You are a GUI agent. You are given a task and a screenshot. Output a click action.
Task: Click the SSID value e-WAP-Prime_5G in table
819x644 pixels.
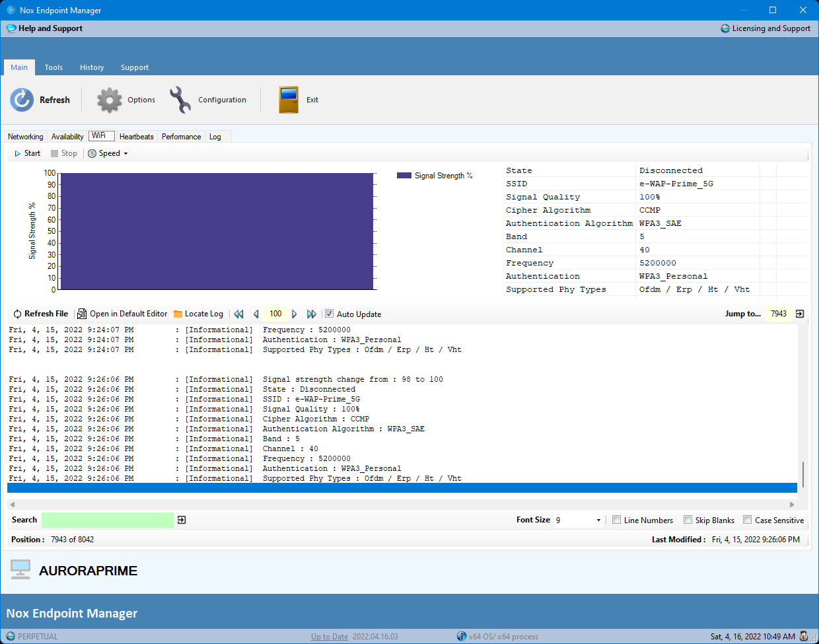click(676, 184)
